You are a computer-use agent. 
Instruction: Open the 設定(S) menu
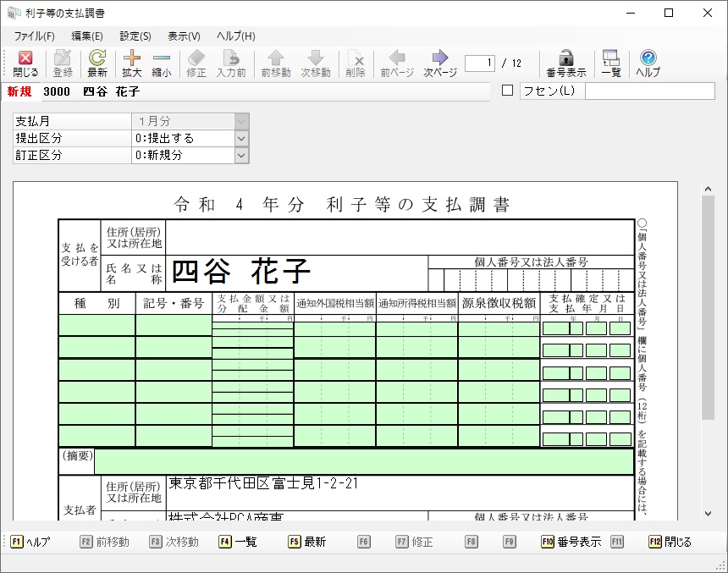point(135,36)
